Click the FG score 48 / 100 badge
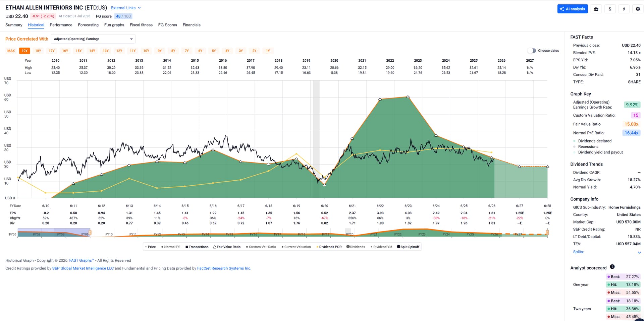This screenshot has width=644, height=321. (x=123, y=16)
